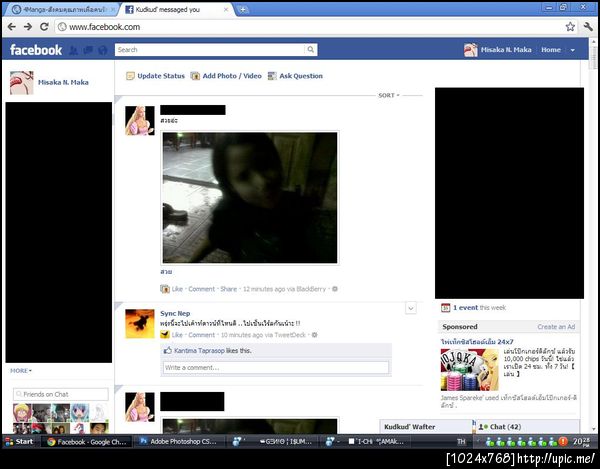Viewport: 600px width, 469px height.
Task: Click Like on the Sync Nep post
Action: pos(177,335)
